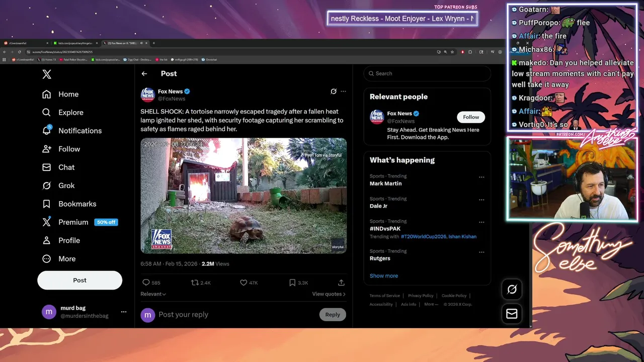Switch to the r/LivestreamFail browser tab
The height and width of the screenshot is (362, 644).
[x=25, y=43]
